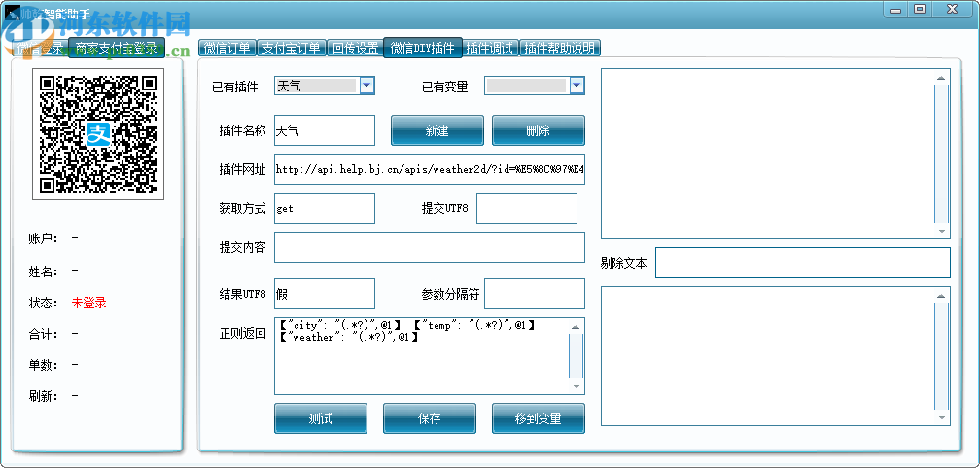Click the 已有变量 label
Image resolution: width=980 pixels, height=468 pixels.
445,87
